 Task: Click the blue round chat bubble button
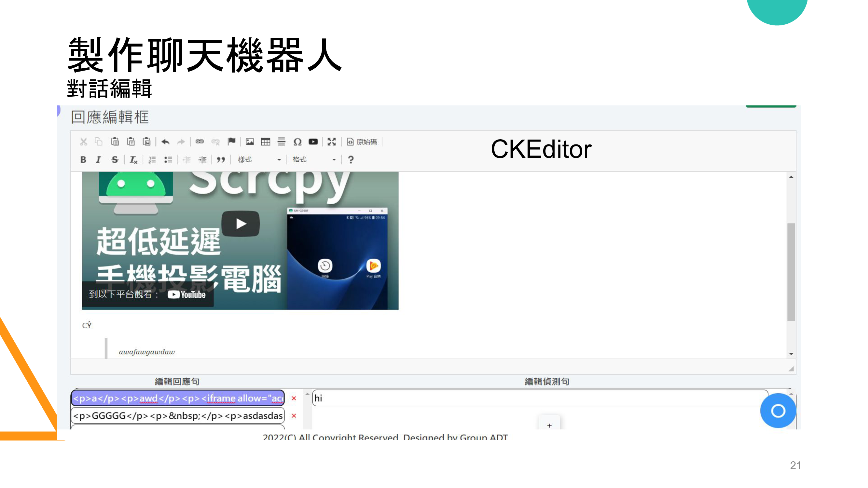tap(778, 411)
